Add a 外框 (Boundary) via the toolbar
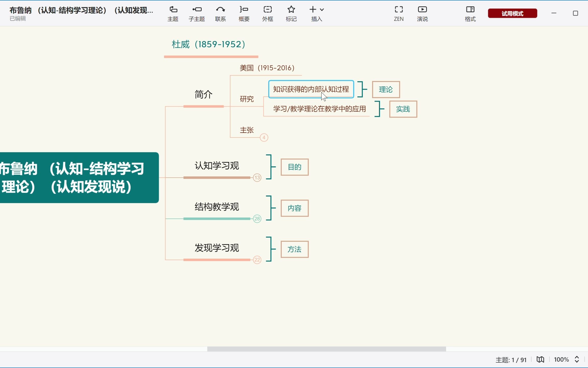588x368 pixels. click(x=268, y=14)
